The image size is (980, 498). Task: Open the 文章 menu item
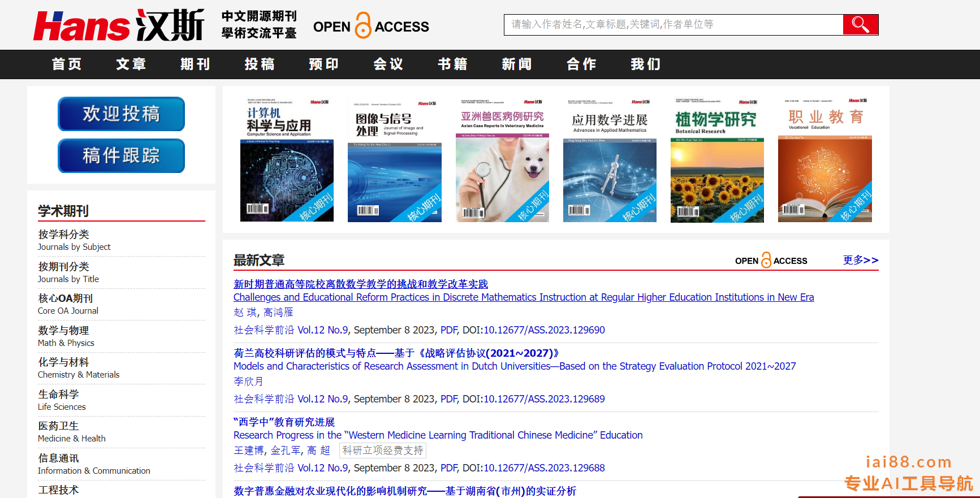[x=131, y=64]
